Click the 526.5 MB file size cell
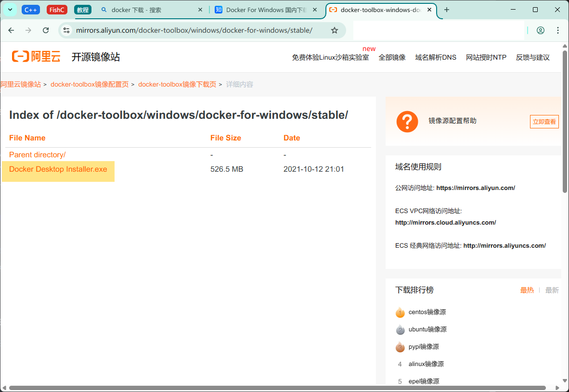Image resolution: width=569 pixels, height=392 pixels. coord(227,169)
